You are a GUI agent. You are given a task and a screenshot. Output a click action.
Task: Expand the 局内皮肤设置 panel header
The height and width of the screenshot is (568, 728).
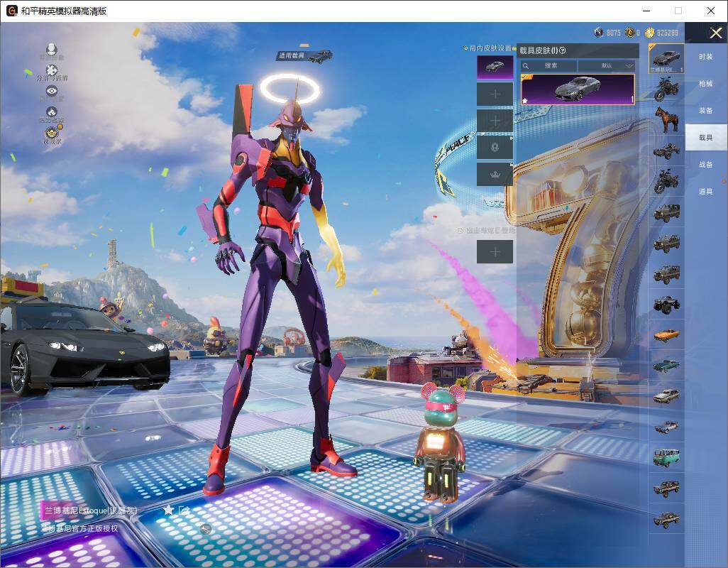coord(489,48)
